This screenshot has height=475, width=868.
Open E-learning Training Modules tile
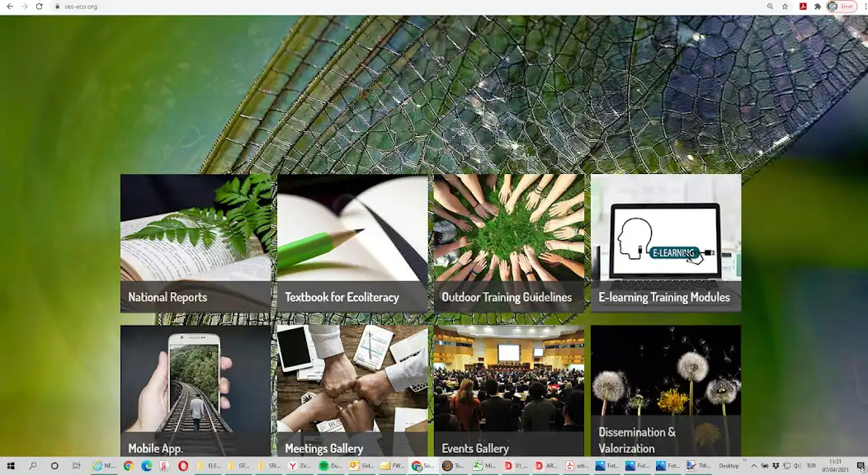pyautogui.click(x=666, y=243)
